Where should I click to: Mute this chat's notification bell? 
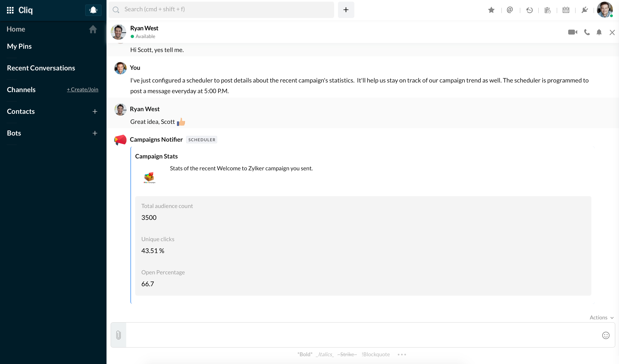click(599, 32)
